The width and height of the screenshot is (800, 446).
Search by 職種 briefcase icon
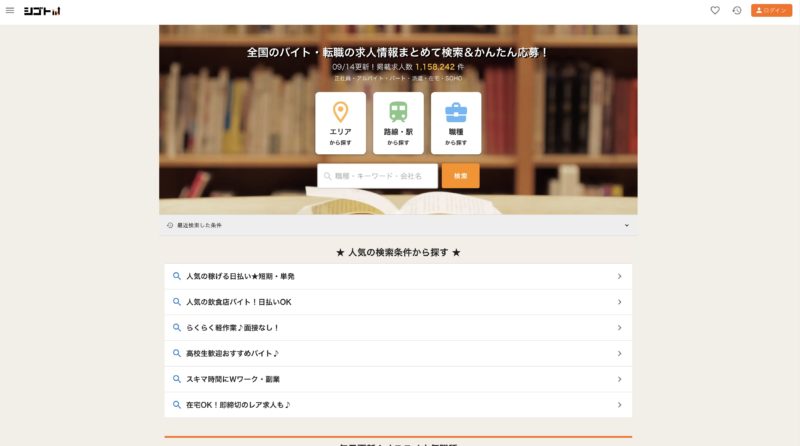point(455,123)
